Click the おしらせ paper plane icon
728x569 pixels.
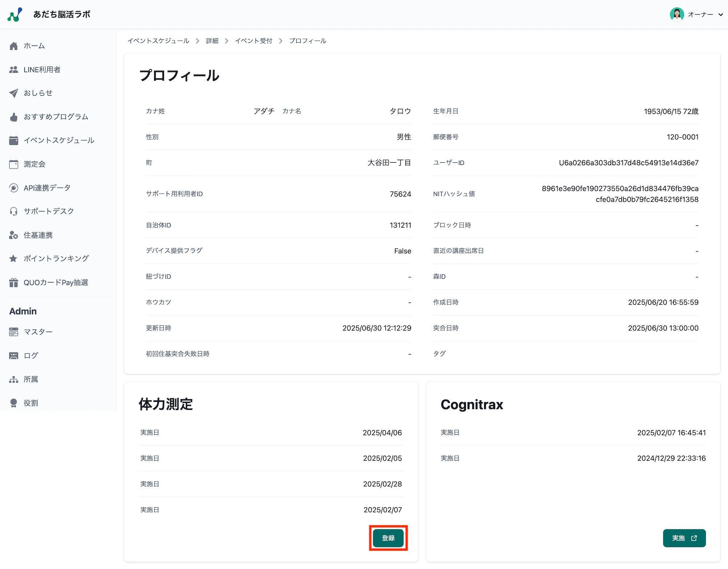click(x=13, y=93)
